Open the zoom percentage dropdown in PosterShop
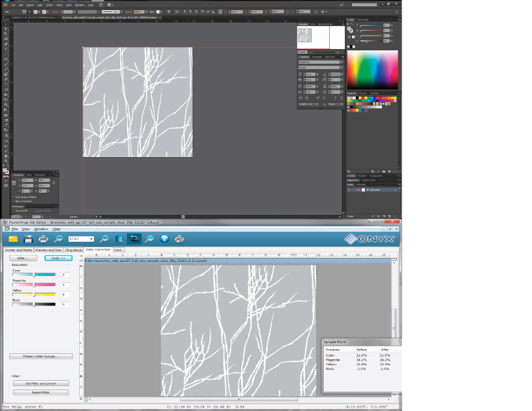Viewport: 532px width, 411px height. (x=91, y=238)
